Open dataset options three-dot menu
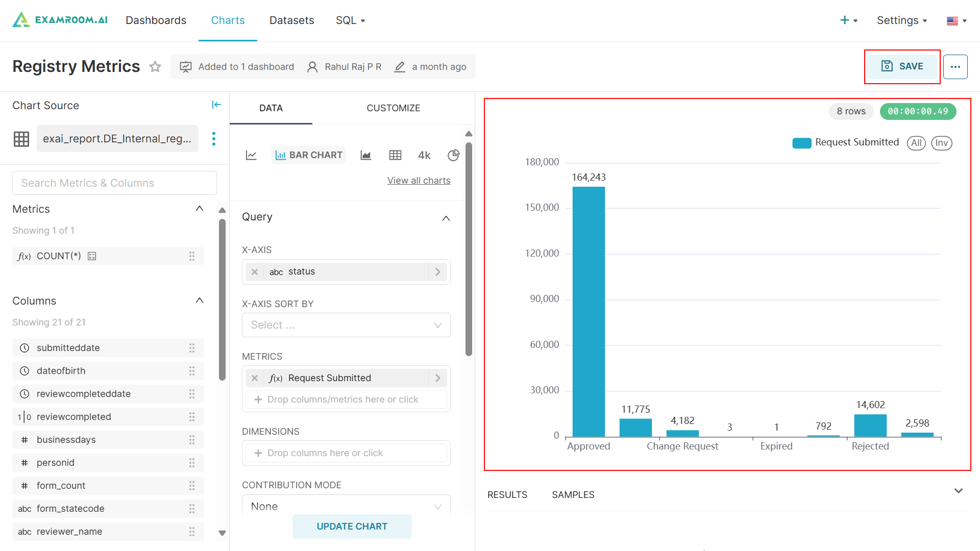Image resolution: width=980 pixels, height=551 pixels. point(214,139)
